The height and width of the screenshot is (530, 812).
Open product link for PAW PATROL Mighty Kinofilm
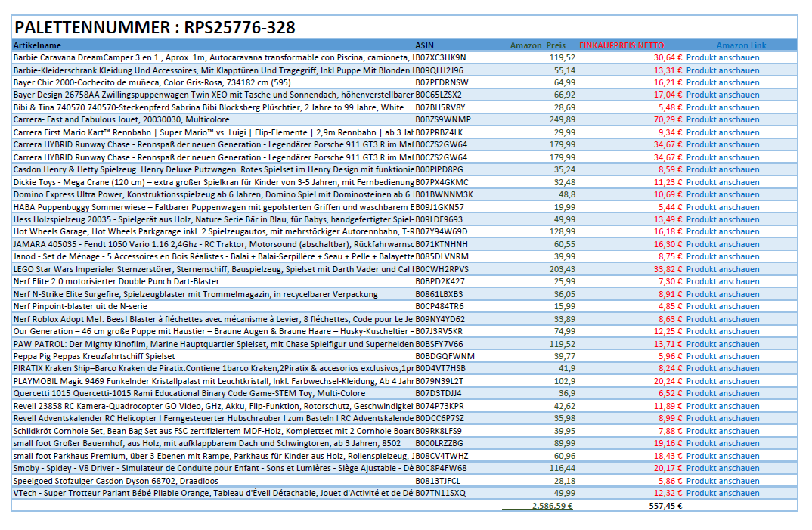click(x=722, y=344)
